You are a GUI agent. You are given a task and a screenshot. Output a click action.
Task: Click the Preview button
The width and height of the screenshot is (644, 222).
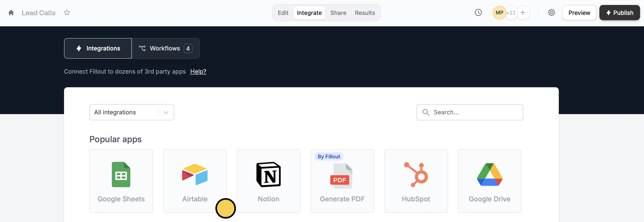[579, 13]
